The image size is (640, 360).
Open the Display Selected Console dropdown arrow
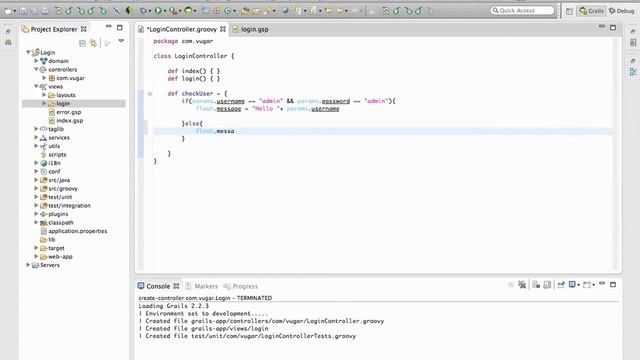coord(578,285)
